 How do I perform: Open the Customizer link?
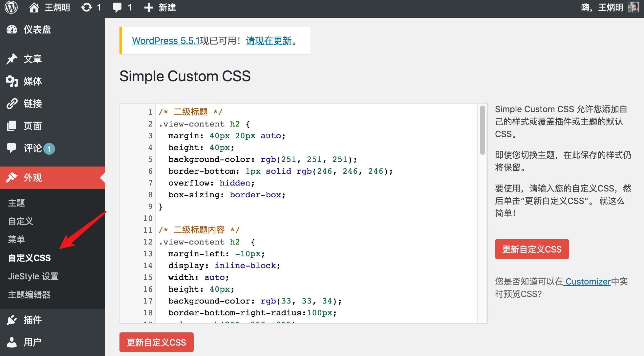tap(587, 282)
